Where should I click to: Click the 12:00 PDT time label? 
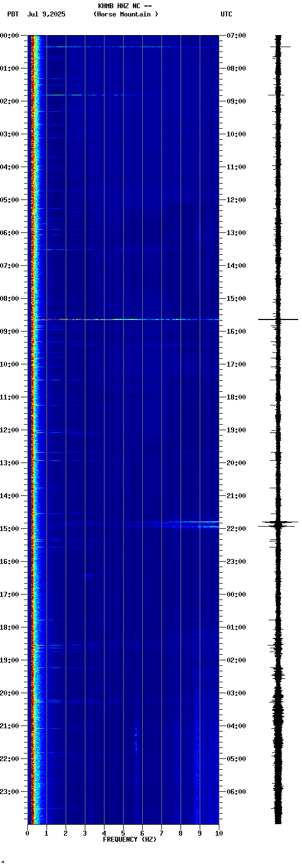[x=9, y=430]
